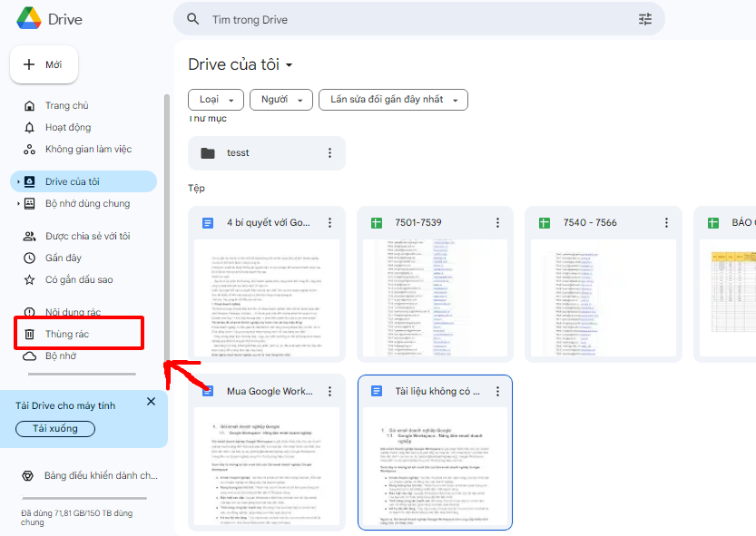The image size is (756, 536).
Task: Go to Thùng rác in sidebar
Action: pyautogui.click(x=67, y=335)
